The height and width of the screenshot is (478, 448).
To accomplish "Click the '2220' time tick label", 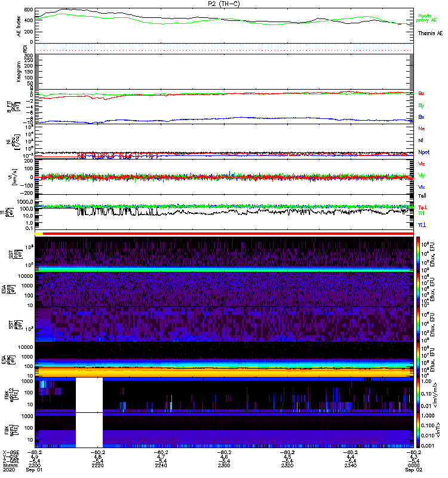I will click(97, 465).
